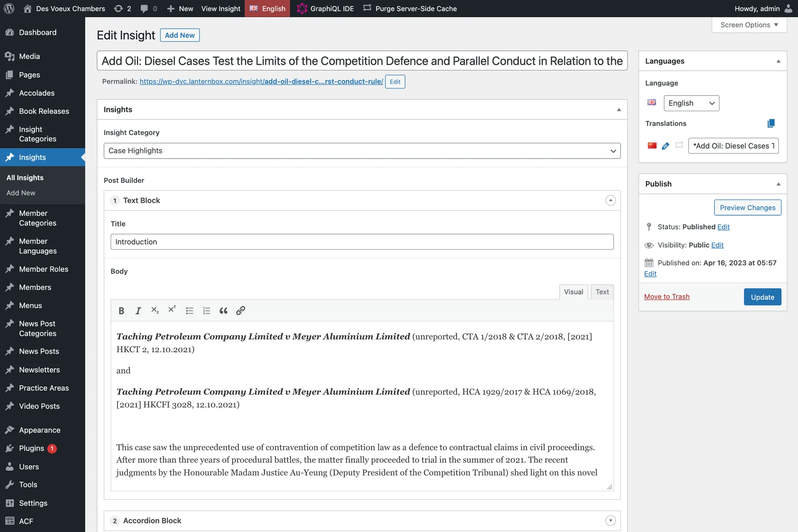Insert a numbered list
The height and width of the screenshot is (532, 798).
[207, 310]
